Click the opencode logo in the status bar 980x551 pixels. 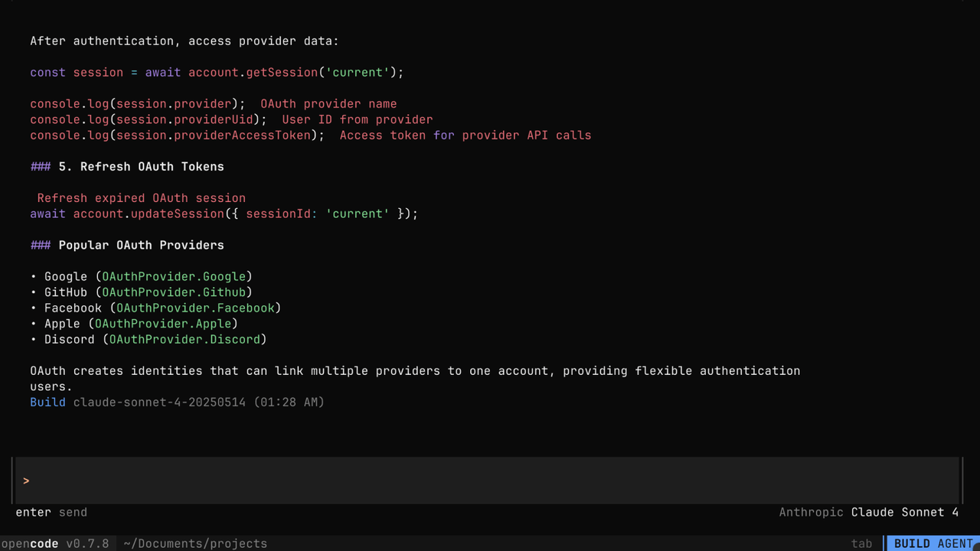pyautogui.click(x=30, y=543)
